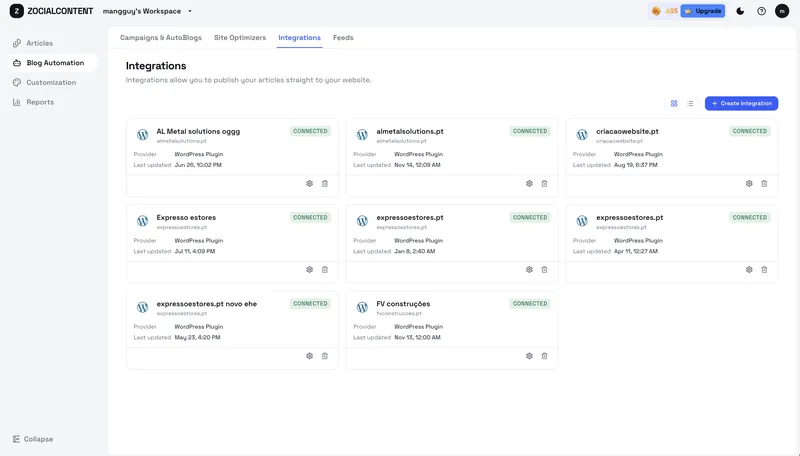Click the Expresso estores card title
The height and width of the screenshot is (456, 800).
[186, 218]
